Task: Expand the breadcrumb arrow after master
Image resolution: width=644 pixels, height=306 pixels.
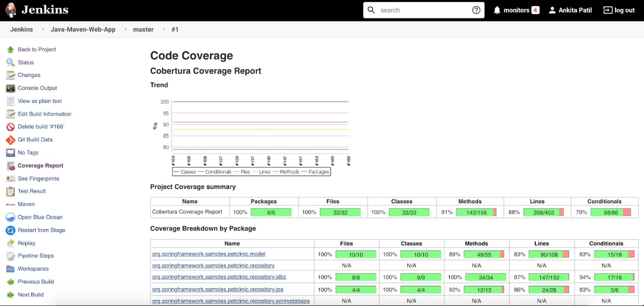Action: [164, 30]
